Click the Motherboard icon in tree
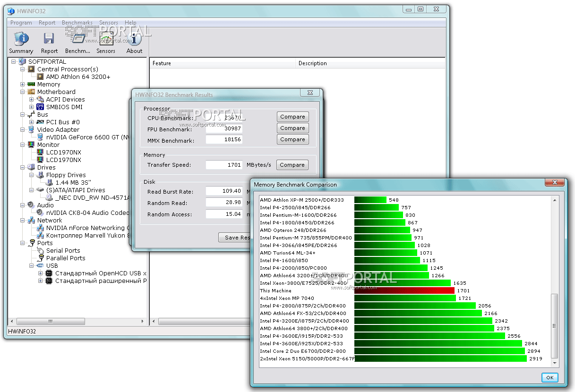Viewport: 575px width, 392px height. (x=31, y=92)
